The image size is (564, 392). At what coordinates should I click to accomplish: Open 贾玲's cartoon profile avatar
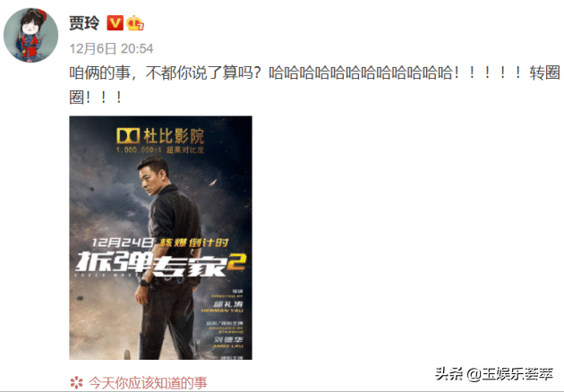[x=31, y=35]
